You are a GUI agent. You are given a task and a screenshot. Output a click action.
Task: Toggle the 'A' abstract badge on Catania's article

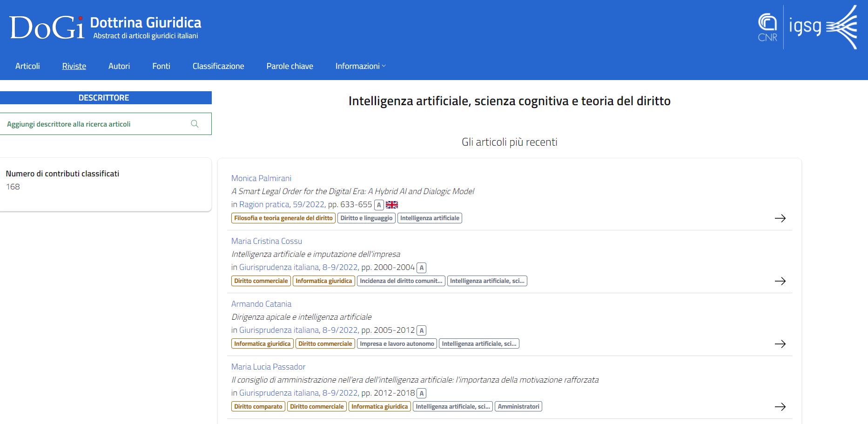(x=422, y=330)
